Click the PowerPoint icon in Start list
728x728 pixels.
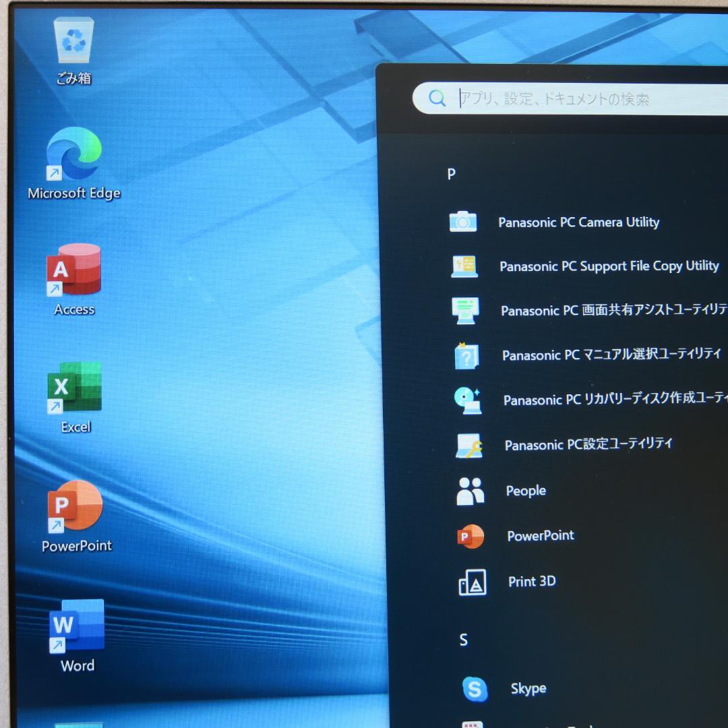coord(471,537)
